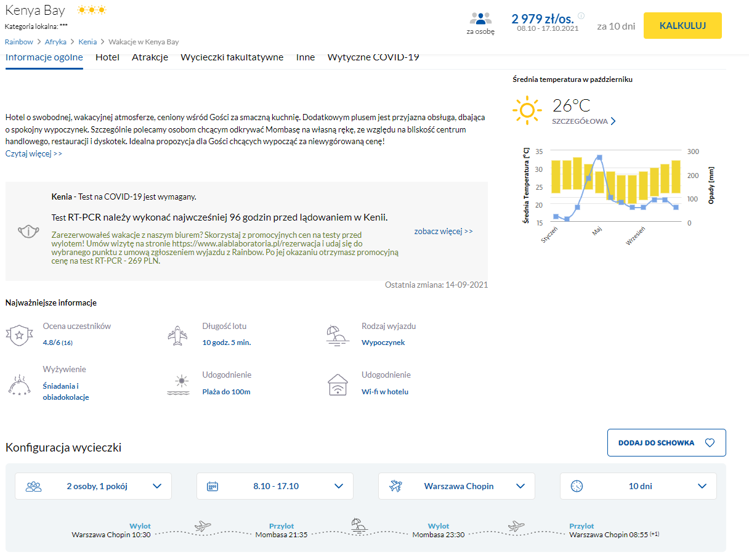Click the face mask COVID info icon
Screen dimensions: 749x560
(28, 232)
